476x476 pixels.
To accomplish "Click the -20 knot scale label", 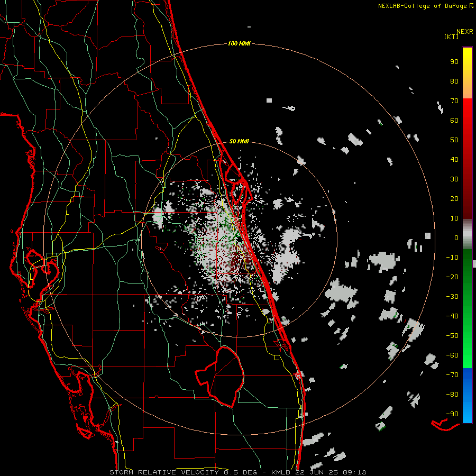I will [x=452, y=277].
